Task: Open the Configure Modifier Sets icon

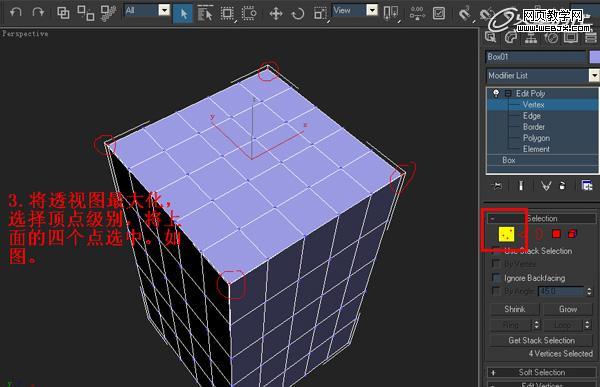Action: pos(587,186)
